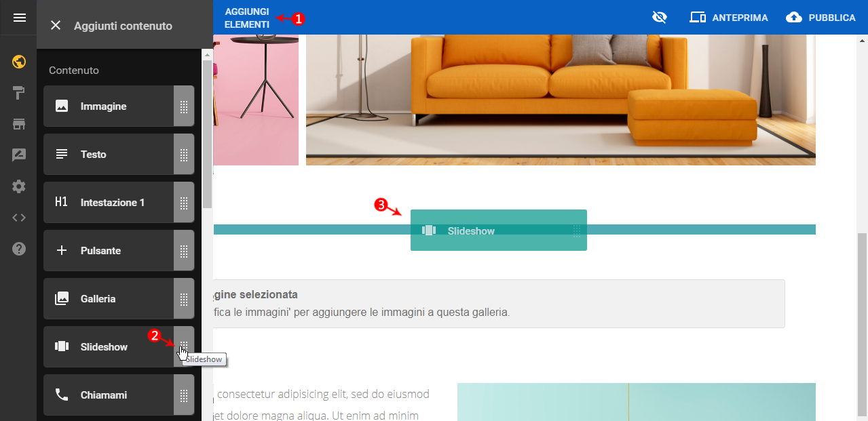Select the Immagine content element

click(x=109, y=106)
